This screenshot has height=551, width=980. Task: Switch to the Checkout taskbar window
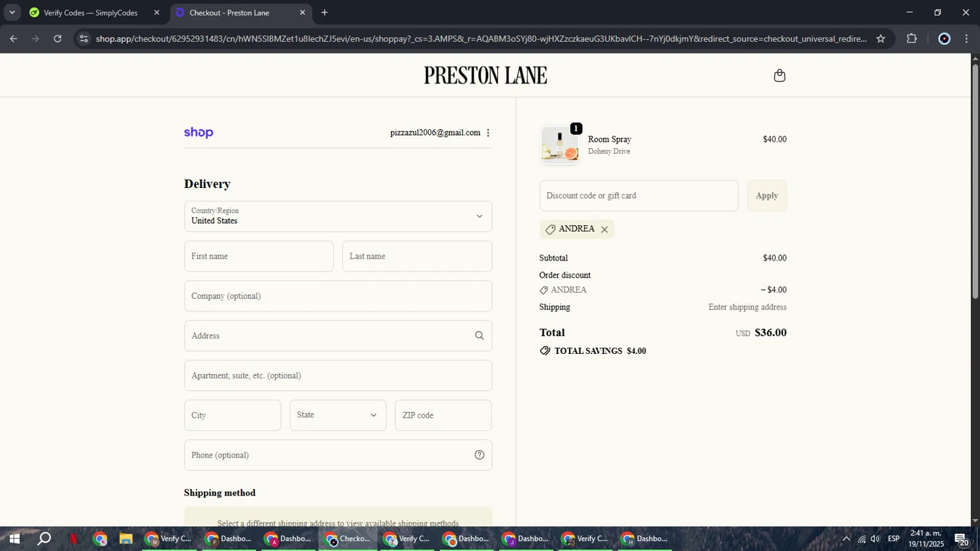click(x=348, y=539)
